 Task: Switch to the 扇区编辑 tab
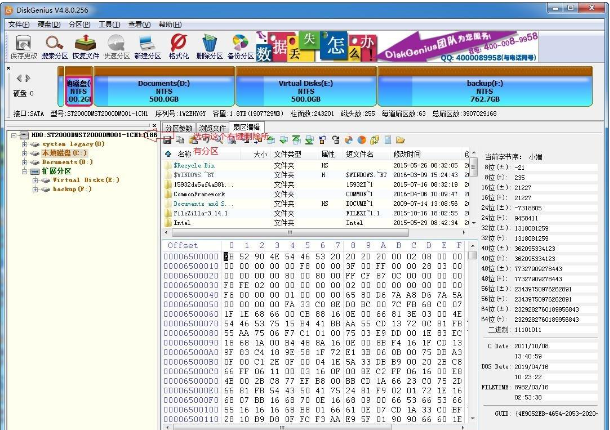(247, 127)
